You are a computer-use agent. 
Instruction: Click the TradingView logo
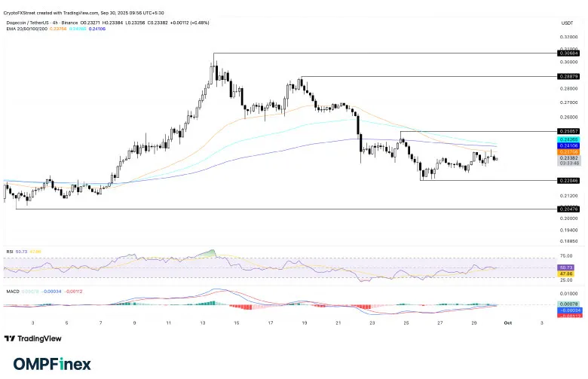click(34, 338)
